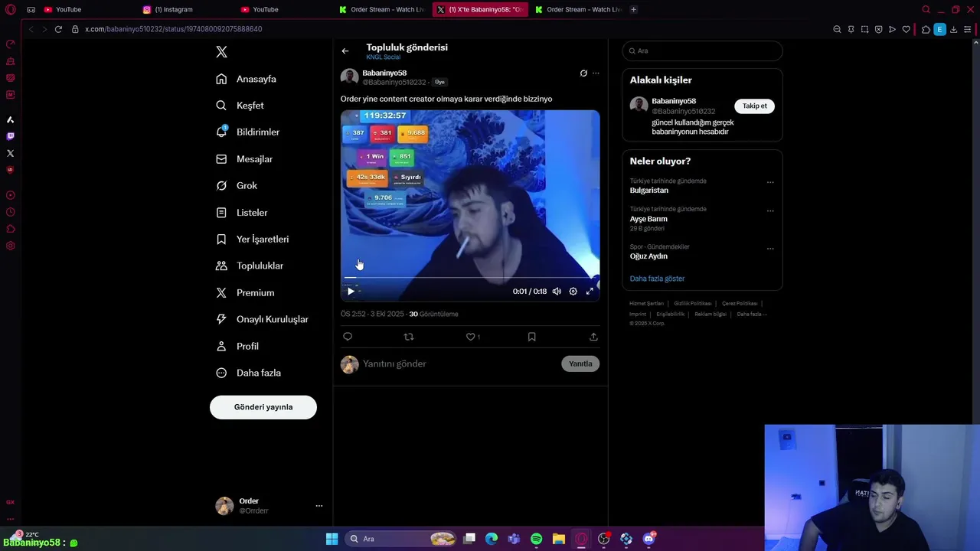
Task: Click Gönderi yayınla button
Action: [x=263, y=407]
